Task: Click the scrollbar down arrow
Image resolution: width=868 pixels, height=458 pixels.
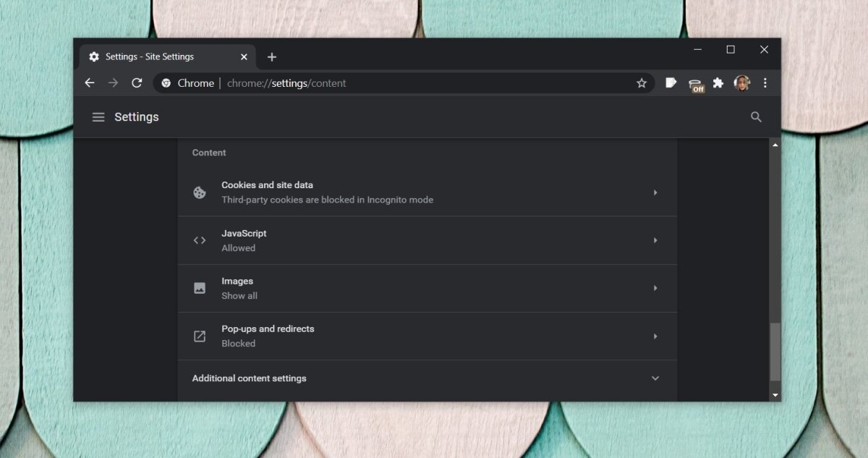Action: [x=775, y=395]
